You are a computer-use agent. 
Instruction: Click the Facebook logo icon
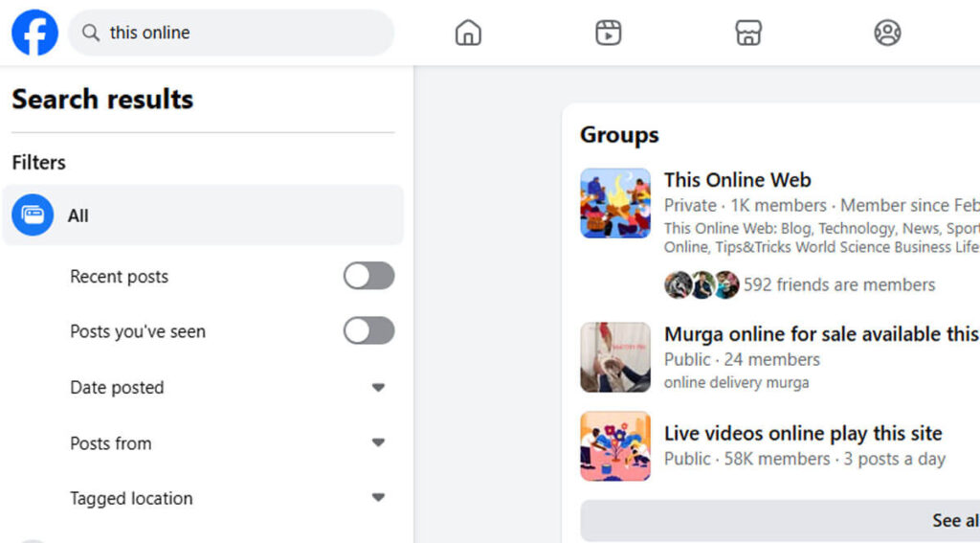pos(34,33)
